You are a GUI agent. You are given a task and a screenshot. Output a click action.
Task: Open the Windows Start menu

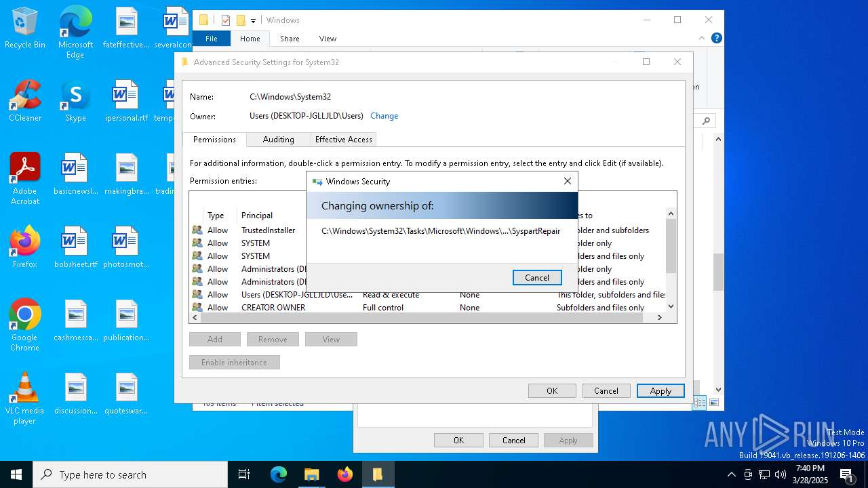pos(16,474)
